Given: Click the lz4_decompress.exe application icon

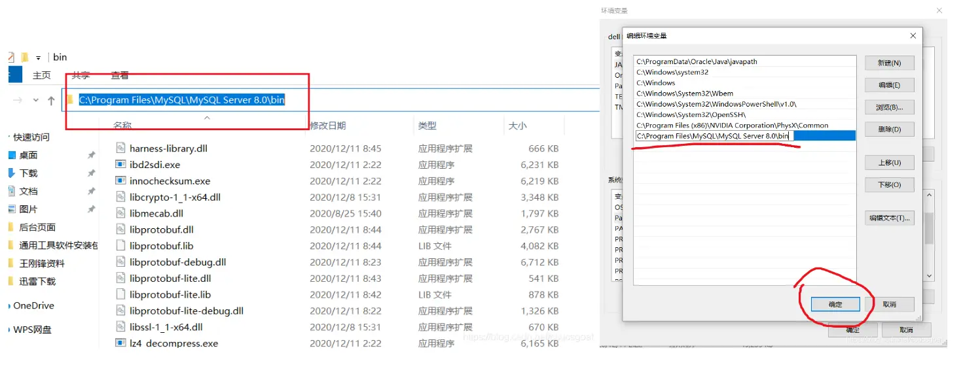Looking at the screenshot, I should pos(120,343).
